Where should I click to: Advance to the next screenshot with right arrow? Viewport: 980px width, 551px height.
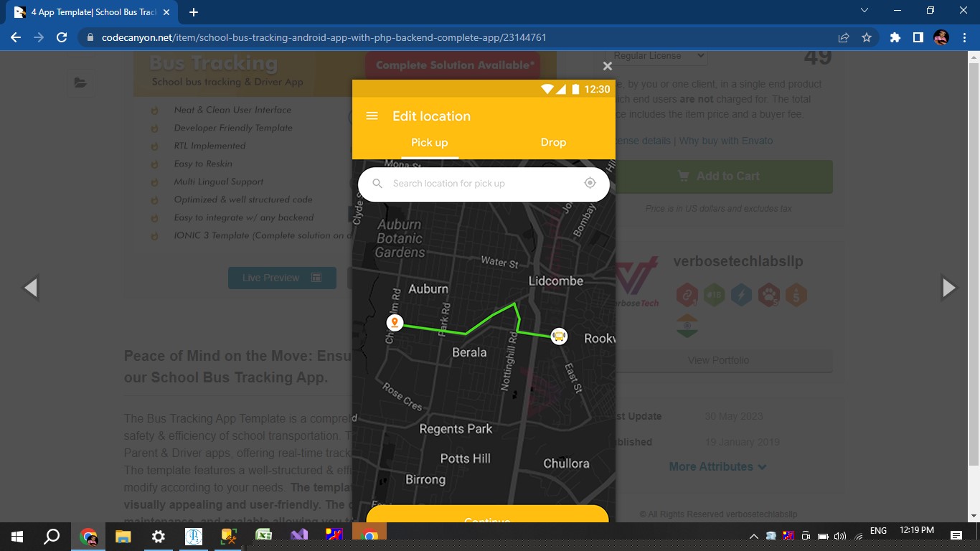(x=948, y=288)
